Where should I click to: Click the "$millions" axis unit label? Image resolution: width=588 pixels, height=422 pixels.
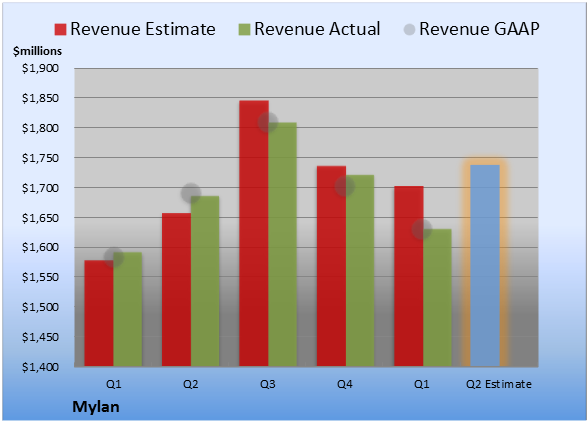coord(37,51)
